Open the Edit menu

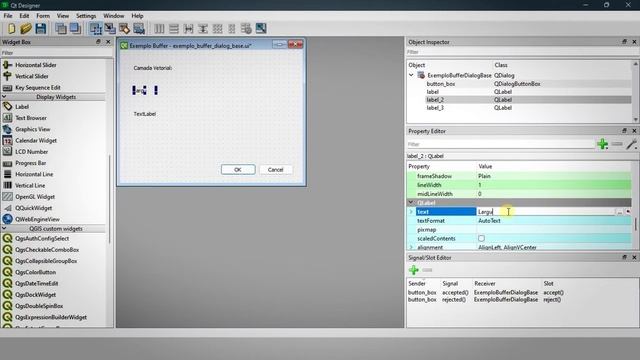click(24, 16)
